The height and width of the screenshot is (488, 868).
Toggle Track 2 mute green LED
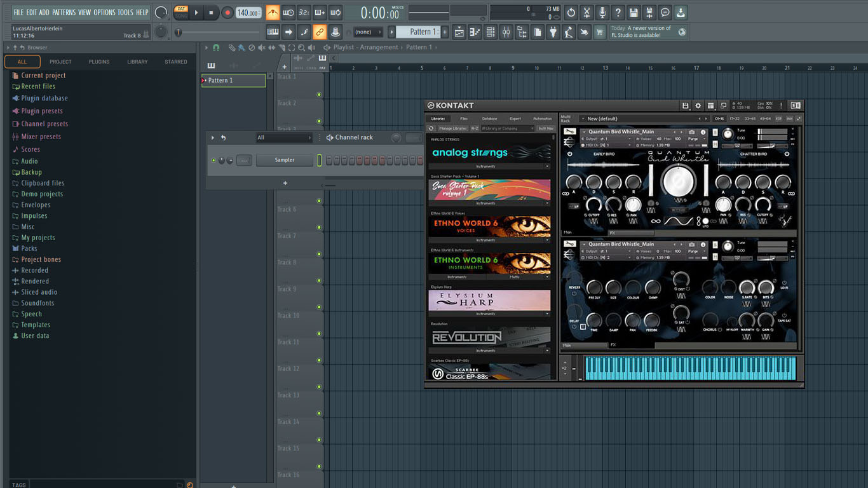click(x=319, y=121)
